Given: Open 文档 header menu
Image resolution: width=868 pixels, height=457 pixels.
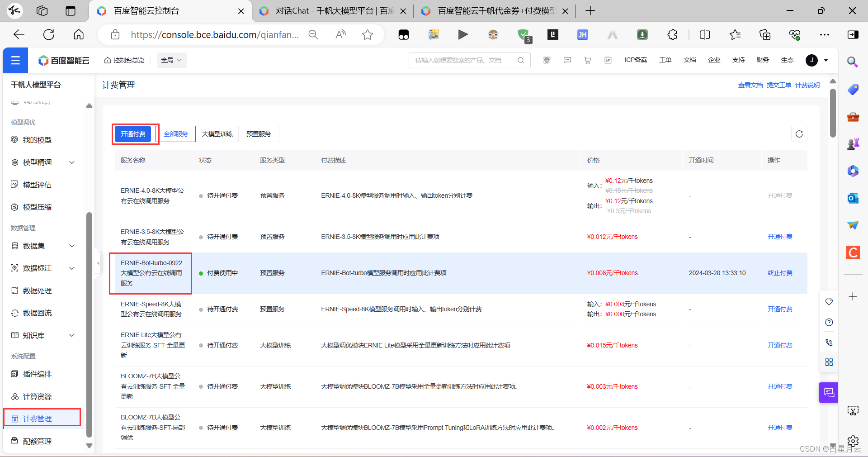Looking at the screenshot, I should coord(689,60).
